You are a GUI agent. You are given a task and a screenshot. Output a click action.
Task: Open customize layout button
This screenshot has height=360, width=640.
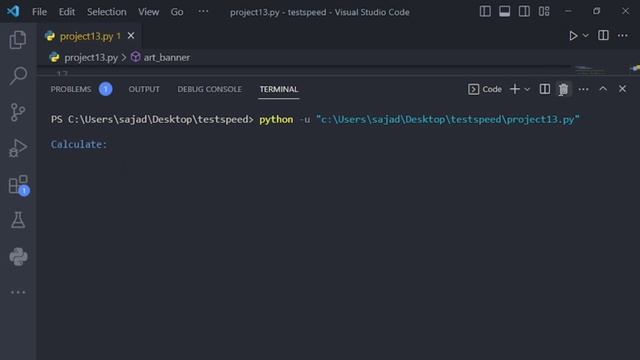(x=544, y=11)
